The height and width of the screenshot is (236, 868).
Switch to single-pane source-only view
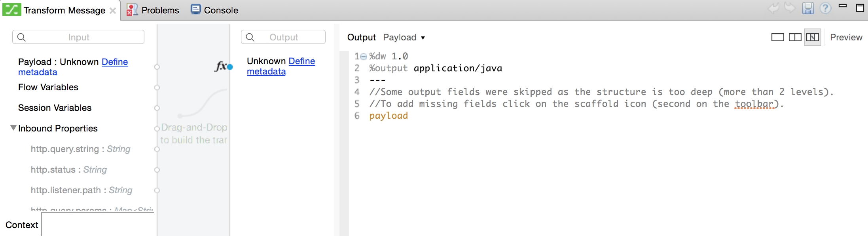[x=778, y=37]
